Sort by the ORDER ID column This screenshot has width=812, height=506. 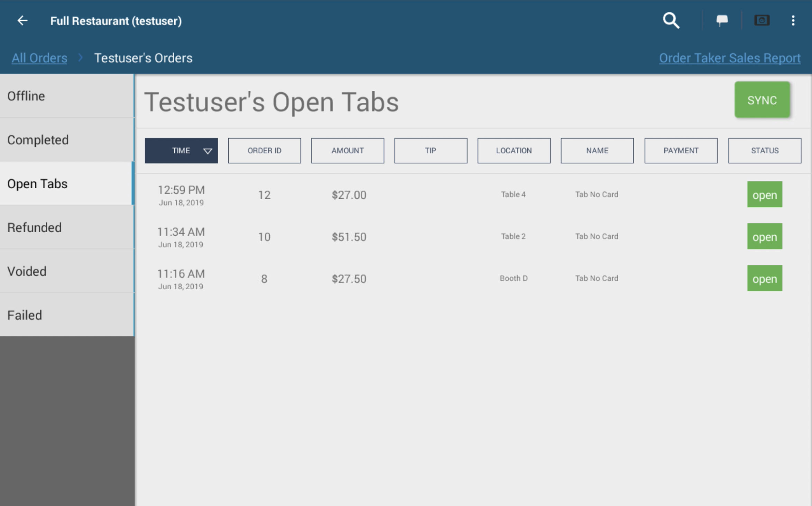(264, 151)
